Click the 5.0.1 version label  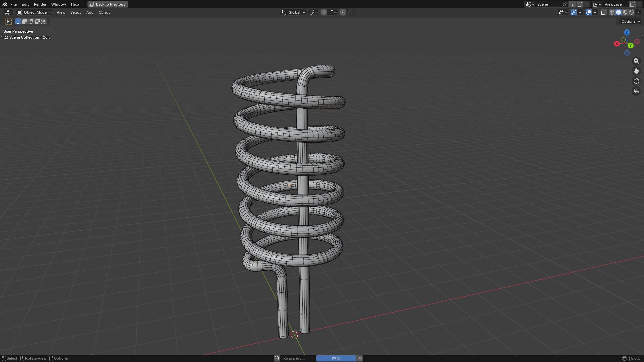coord(635,358)
